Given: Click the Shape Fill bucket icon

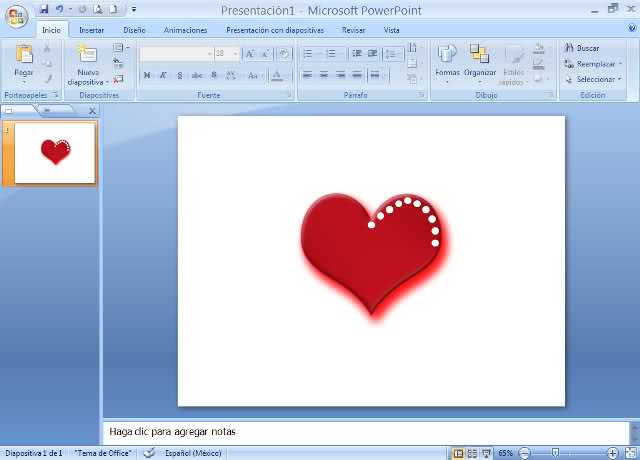Looking at the screenshot, I should click(x=539, y=48).
